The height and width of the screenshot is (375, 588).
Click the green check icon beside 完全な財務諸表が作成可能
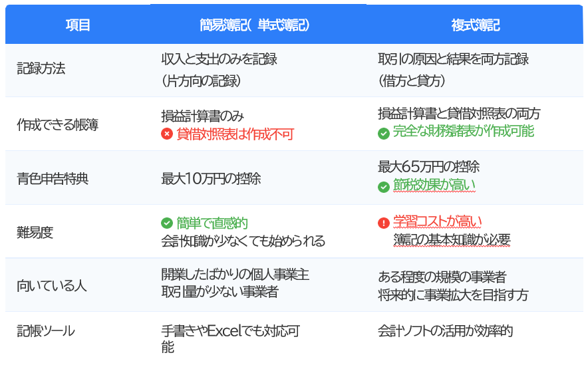(x=384, y=133)
